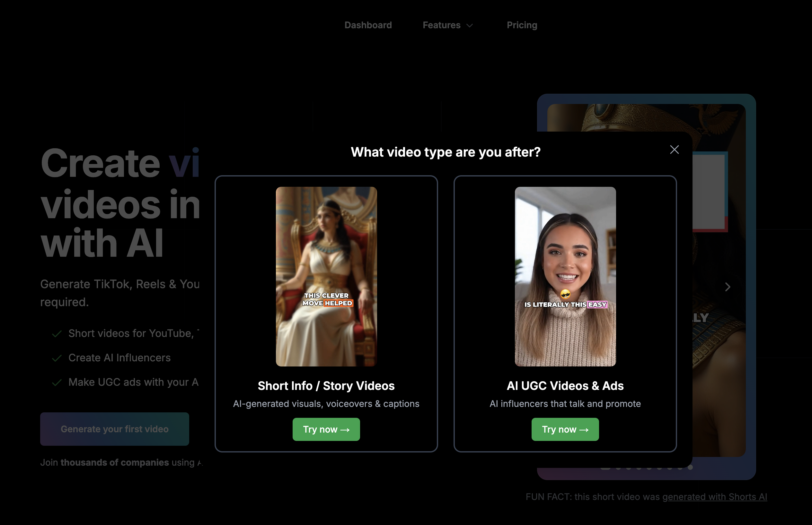Expand the Features dropdown chevron
The width and height of the screenshot is (812, 525).
click(x=470, y=26)
